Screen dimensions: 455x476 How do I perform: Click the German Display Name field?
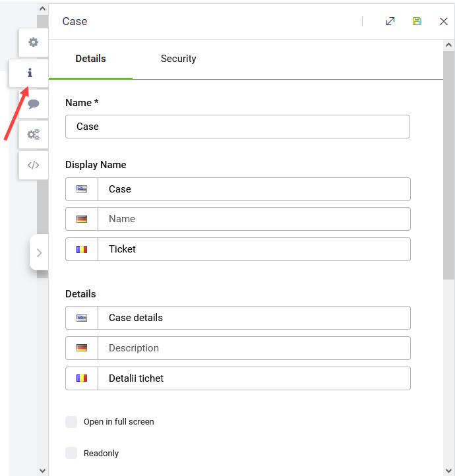(254, 219)
